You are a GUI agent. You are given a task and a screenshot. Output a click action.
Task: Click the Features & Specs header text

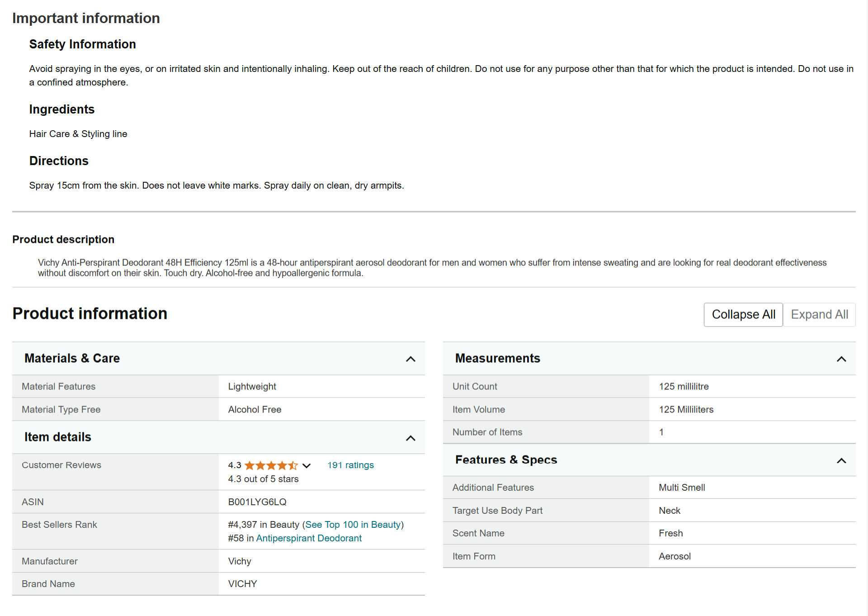point(506,460)
